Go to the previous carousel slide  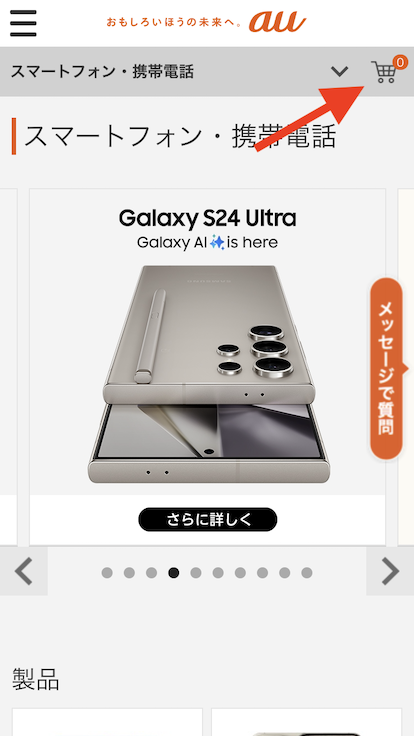click(23, 571)
